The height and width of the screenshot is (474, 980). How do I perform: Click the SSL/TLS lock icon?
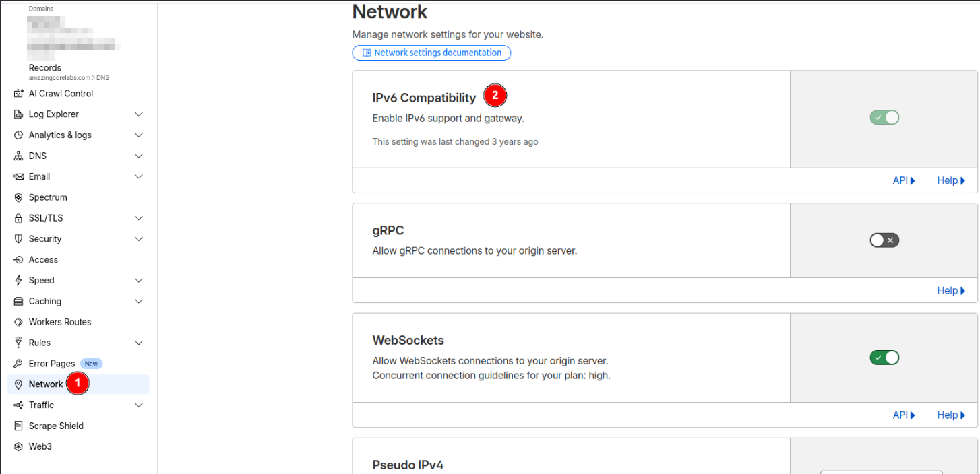click(x=18, y=218)
